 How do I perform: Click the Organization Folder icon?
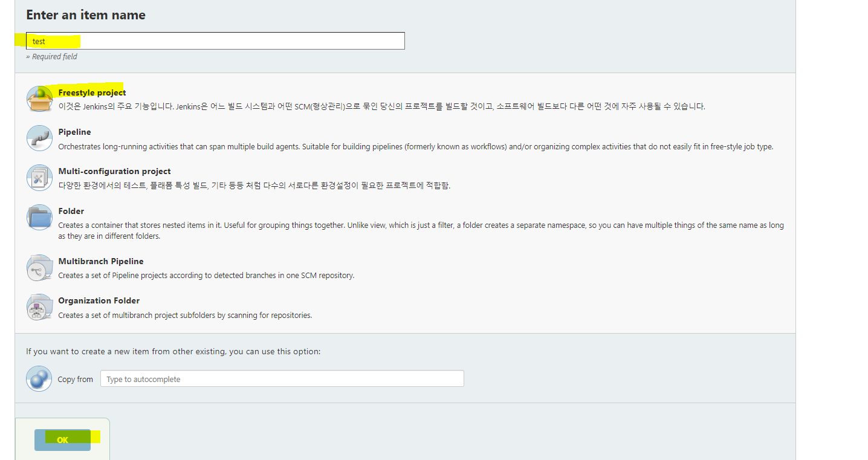pyautogui.click(x=39, y=307)
